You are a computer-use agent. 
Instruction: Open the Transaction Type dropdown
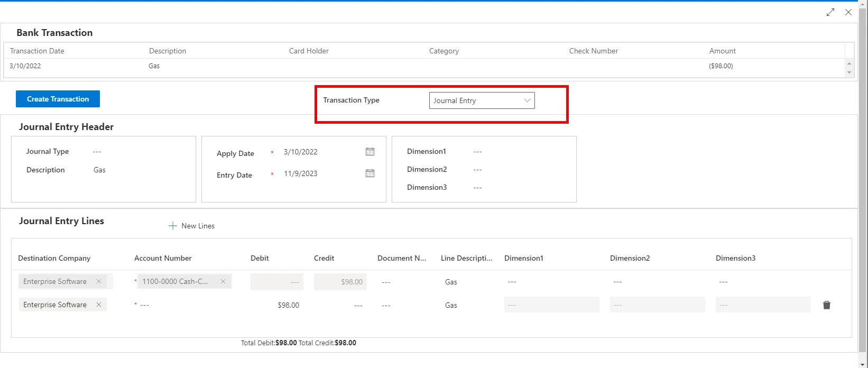point(482,100)
